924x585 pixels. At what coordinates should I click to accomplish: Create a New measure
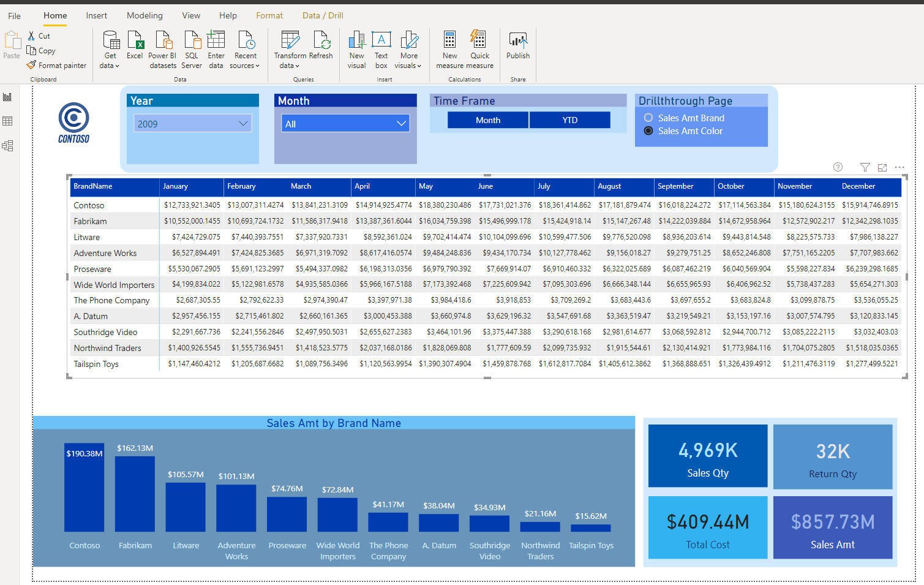pyautogui.click(x=449, y=49)
